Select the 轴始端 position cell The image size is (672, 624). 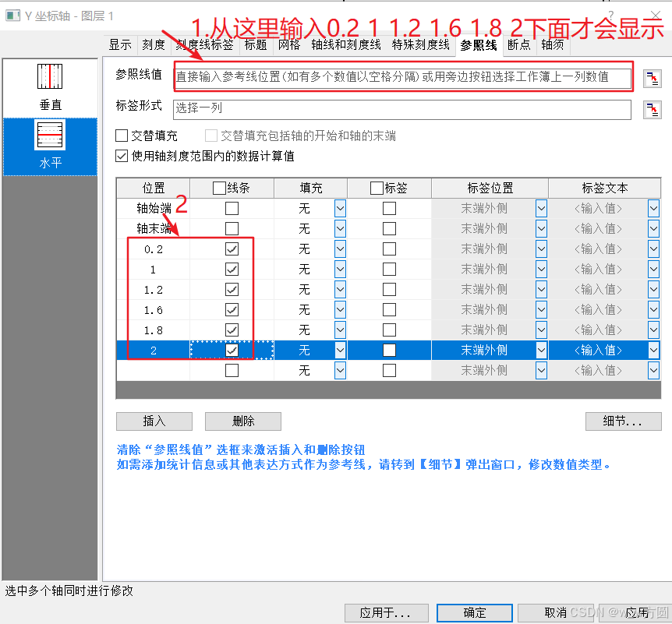point(153,209)
